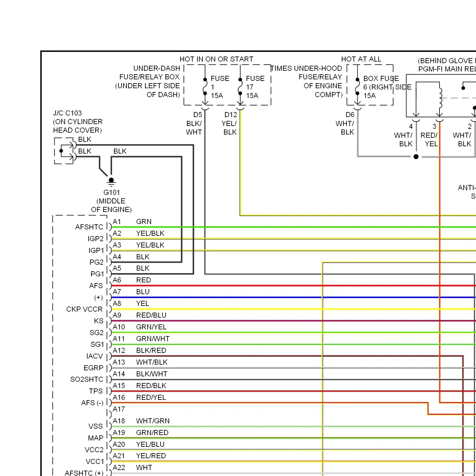Click the 'RED/BLK' wire color label
The height and width of the screenshot is (476, 476).
[x=151, y=386]
